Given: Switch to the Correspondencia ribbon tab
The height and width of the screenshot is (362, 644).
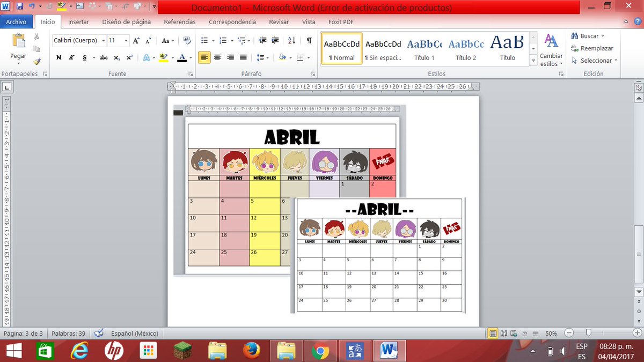Looking at the screenshot, I should click(x=232, y=22).
